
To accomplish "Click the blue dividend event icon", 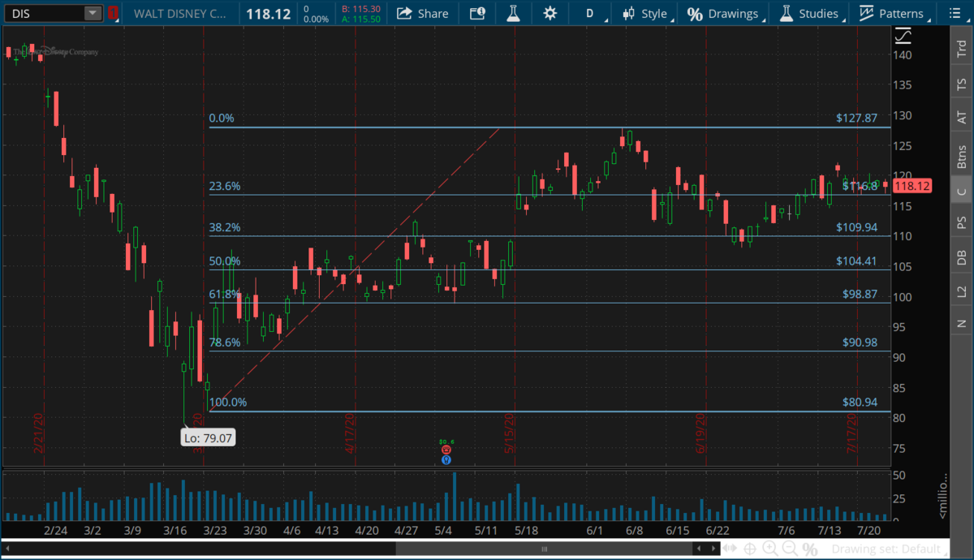I will (x=446, y=459).
